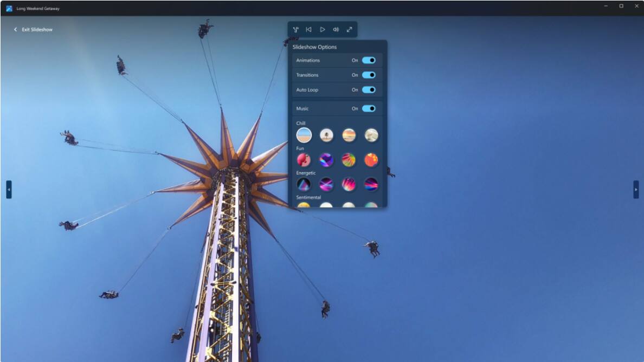Turn off the Animations toggle
Viewport: 644px width, 362px height.
[x=369, y=60]
